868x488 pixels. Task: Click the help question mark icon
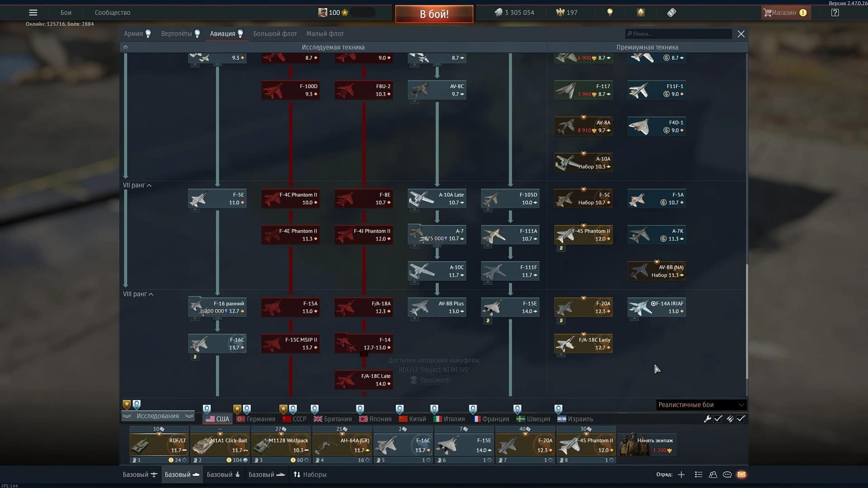tap(835, 13)
